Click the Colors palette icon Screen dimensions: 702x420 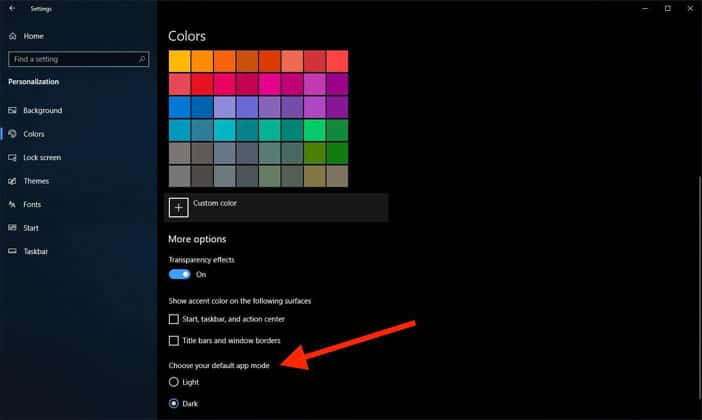pyautogui.click(x=13, y=133)
